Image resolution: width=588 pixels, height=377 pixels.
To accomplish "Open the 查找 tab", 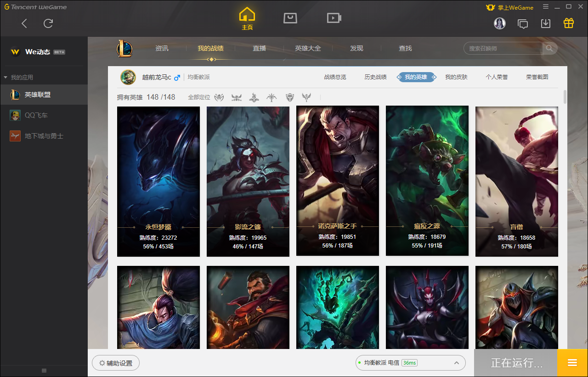I will point(405,48).
